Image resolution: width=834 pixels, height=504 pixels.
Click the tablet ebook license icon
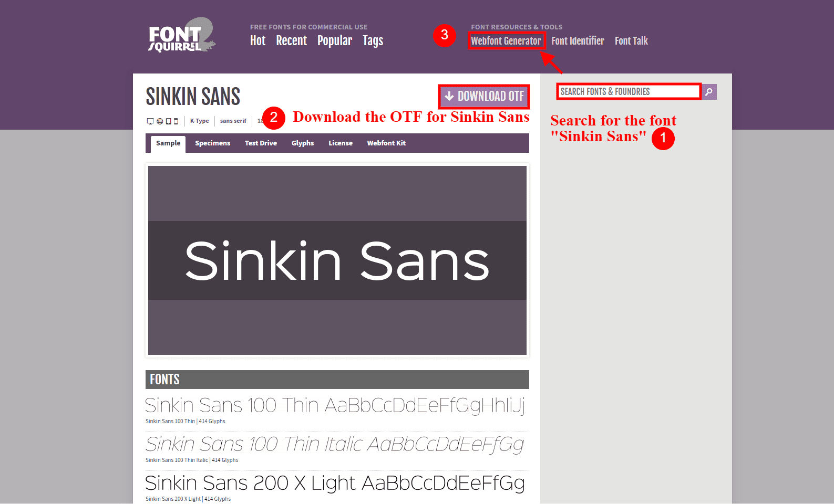tap(168, 121)
